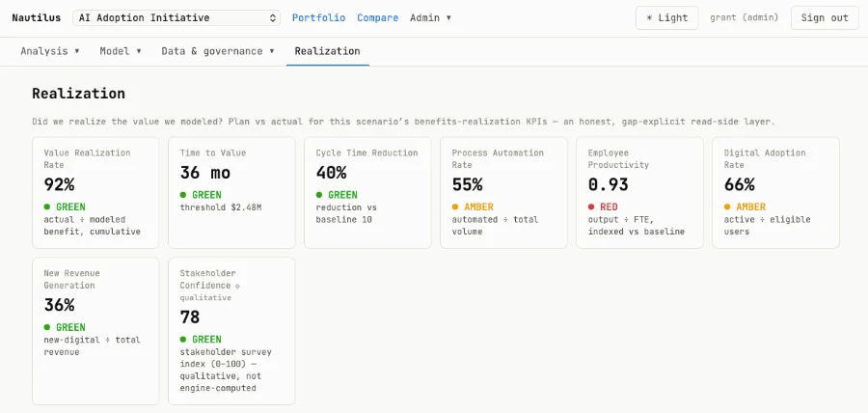Viewport: 868px width, 413px height.
Task: Open the Portfolio link
Action: (318, 17)
